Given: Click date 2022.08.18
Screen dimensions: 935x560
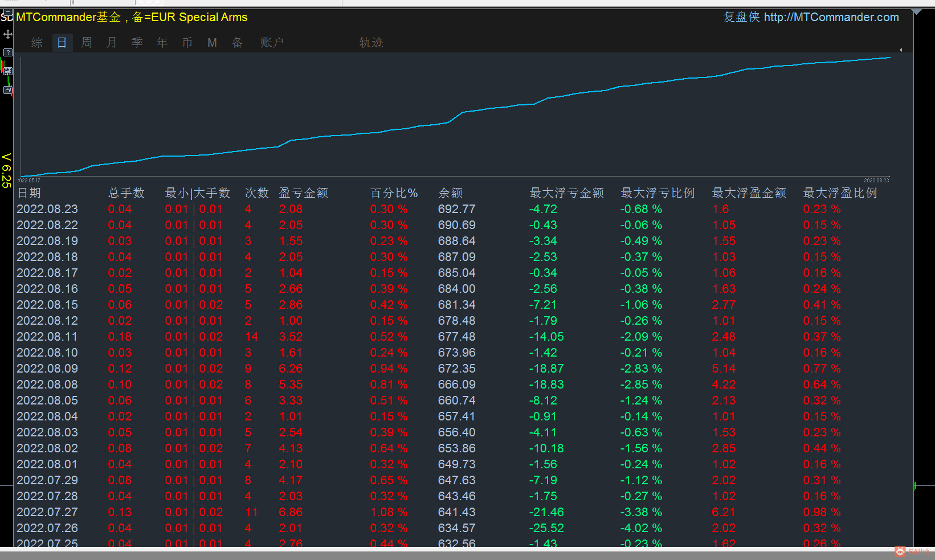Looking at the screenshot, I should click(47, 257).
